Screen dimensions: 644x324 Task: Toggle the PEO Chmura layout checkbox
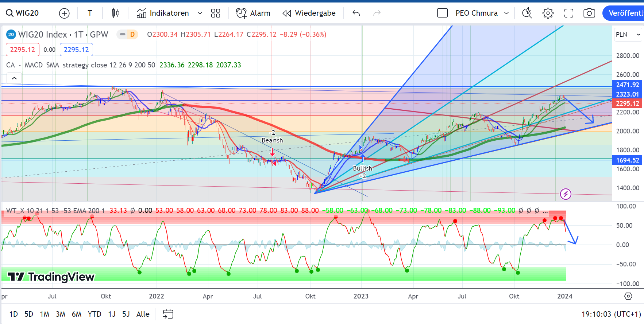click(442, 13)
